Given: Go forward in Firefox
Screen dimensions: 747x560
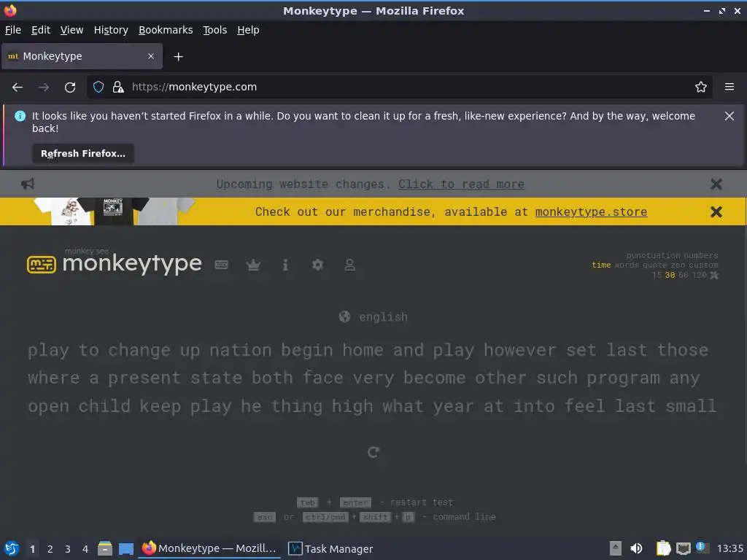Looking at the screenshot, I should click(44, 87).
